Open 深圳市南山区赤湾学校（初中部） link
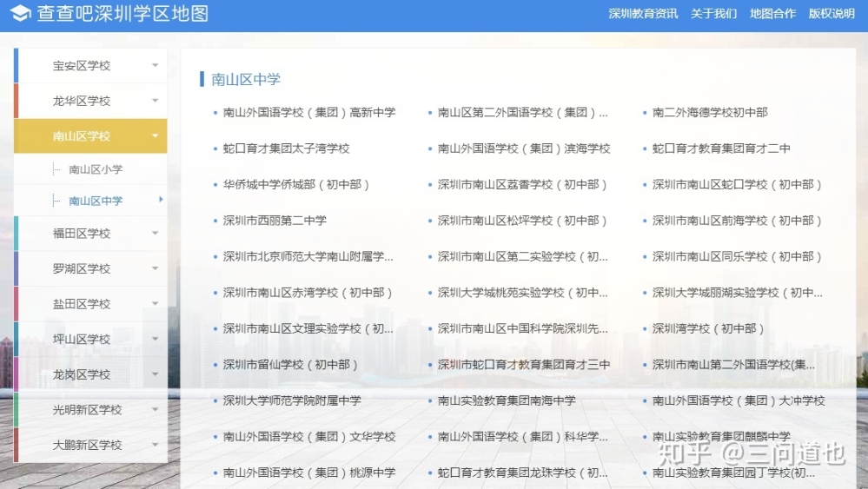868x489 pixels. click(x=308, y=292)
